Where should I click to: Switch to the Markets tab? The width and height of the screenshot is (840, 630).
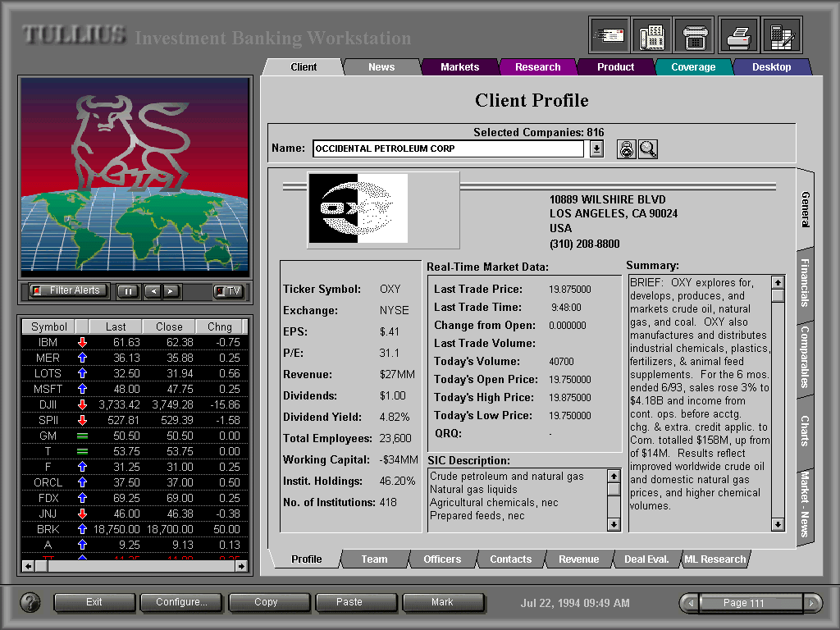[x=459, y=67]
